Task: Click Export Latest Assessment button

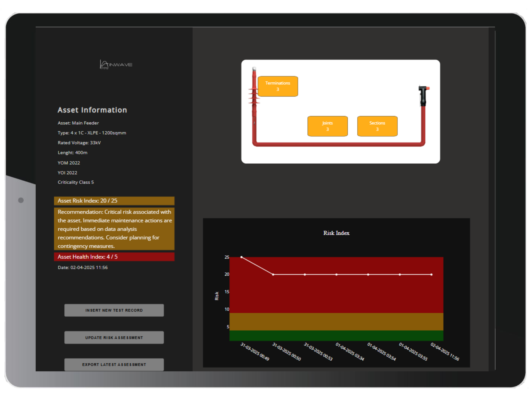Action: coord(114,365)
